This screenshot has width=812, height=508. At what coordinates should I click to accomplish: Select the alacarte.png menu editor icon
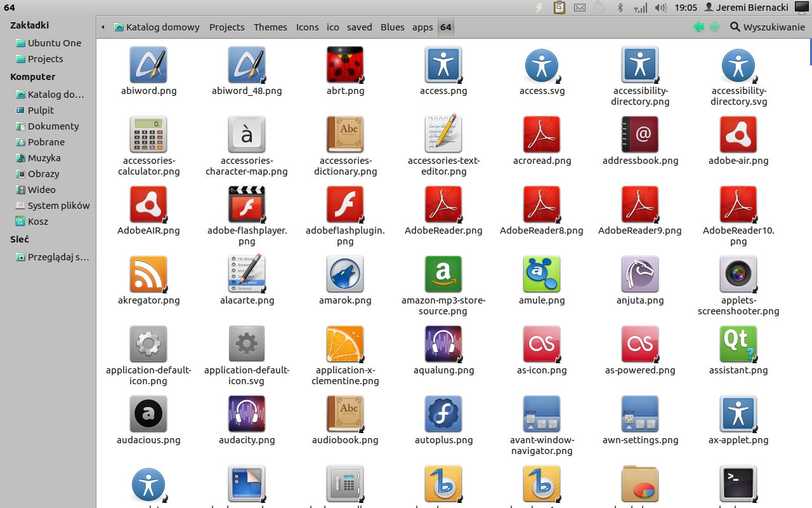pos(247,274)
